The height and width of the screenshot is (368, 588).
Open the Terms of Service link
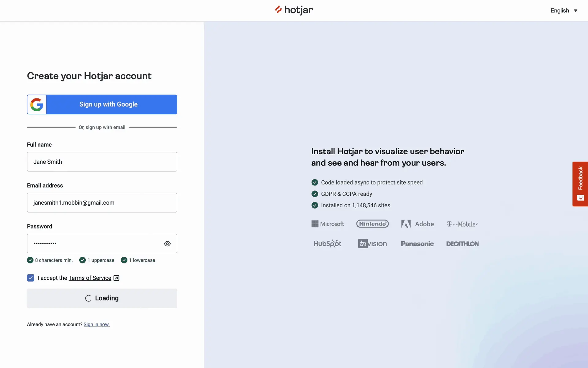pyautogui.click(x=90, y=278)
